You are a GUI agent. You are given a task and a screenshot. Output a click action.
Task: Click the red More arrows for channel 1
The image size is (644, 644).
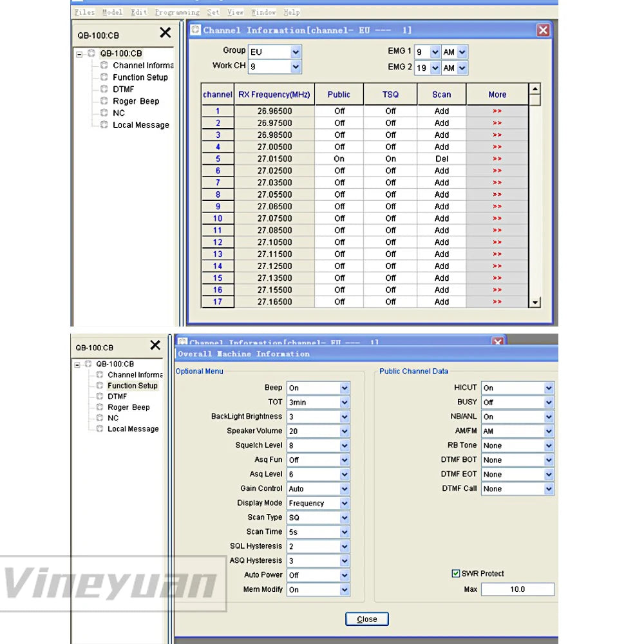tap(497, 111)
